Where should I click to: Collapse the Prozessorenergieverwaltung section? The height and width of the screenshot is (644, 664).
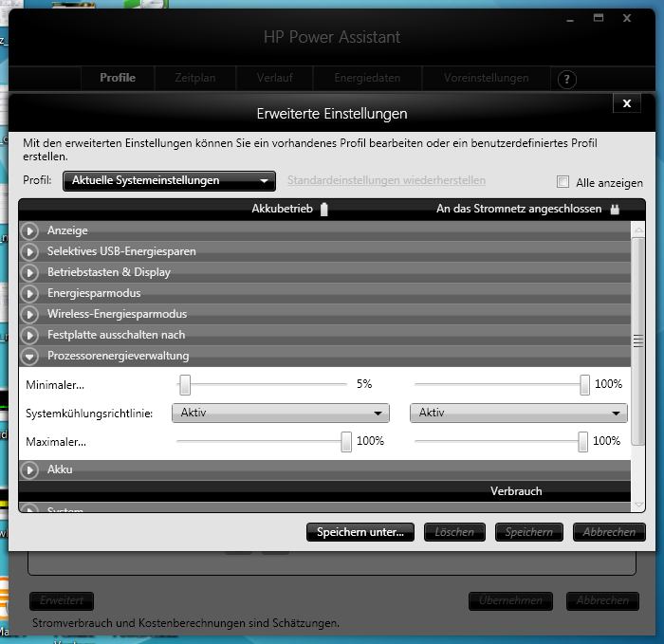(29, 357)
